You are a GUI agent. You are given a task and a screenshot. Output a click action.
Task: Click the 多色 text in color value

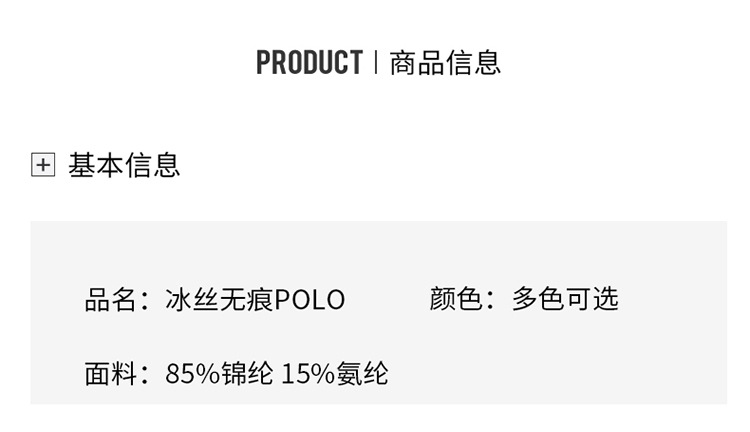[538, 299]
